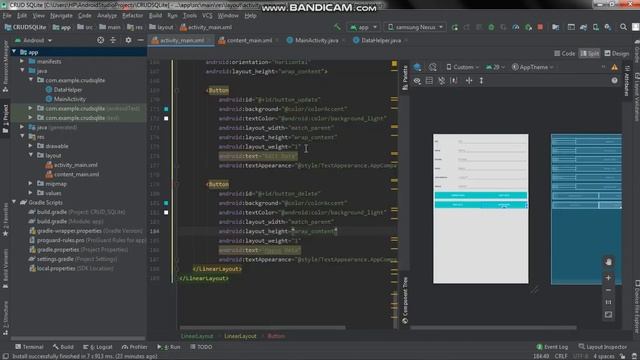Open the API 29 version dropdown
The height and width of the screenshot is (360, 640).
496,67
